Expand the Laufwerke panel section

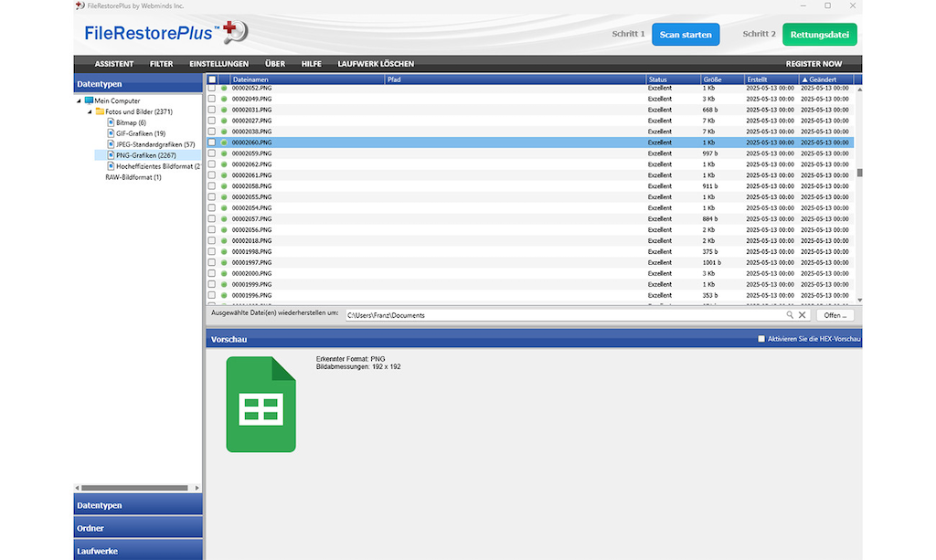[x=138, y=551]
